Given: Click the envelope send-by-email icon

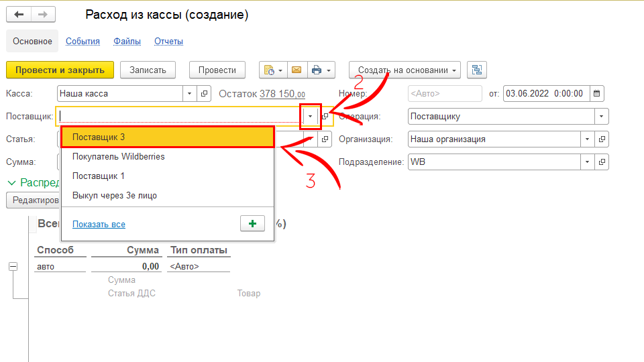Looking at the screenshot, I should click(296, 70).
